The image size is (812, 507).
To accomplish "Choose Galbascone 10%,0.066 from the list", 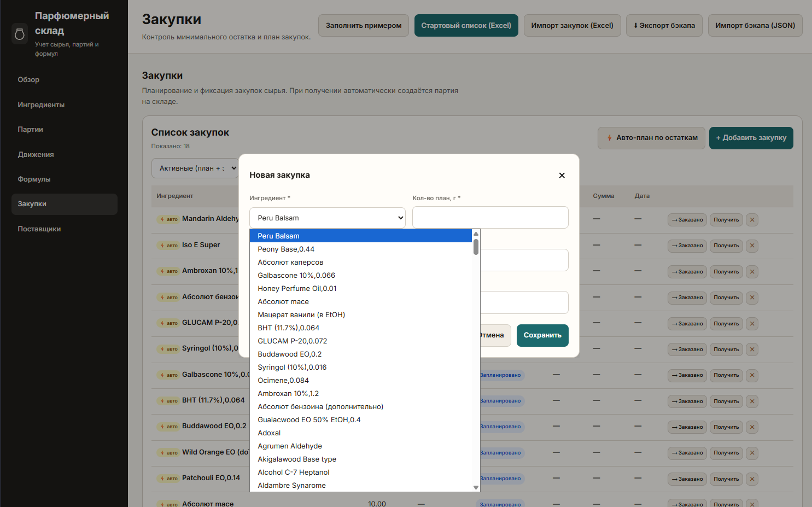I will 296,276.
